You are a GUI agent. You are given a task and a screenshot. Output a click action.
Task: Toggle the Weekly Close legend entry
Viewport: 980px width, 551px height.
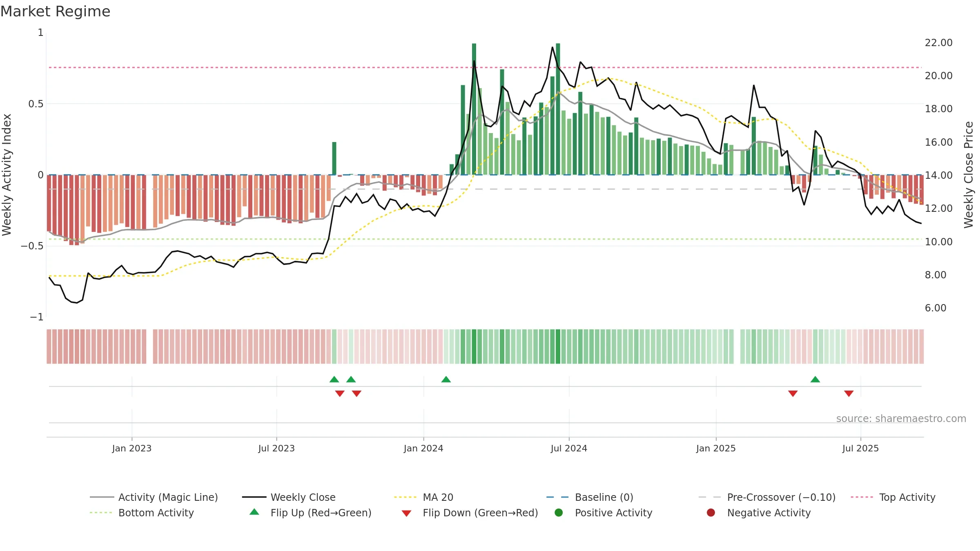coord(289,497)
